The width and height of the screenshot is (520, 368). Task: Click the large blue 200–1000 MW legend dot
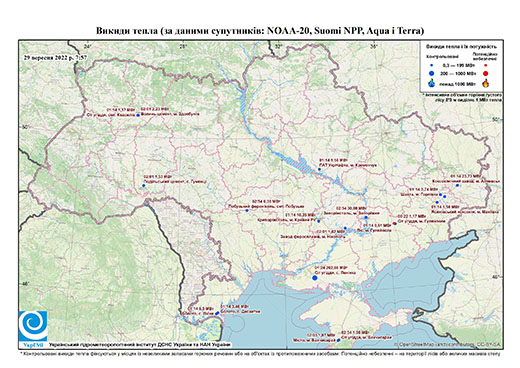tap(432, 74)
